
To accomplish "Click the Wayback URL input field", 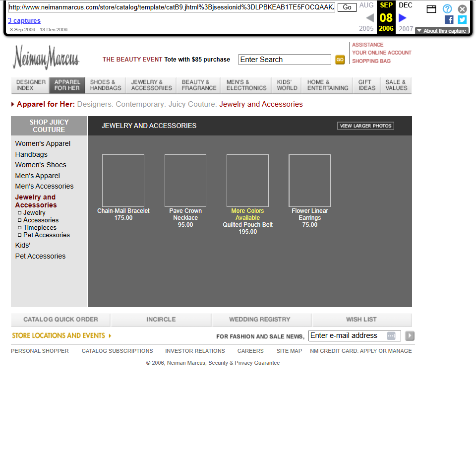I will click(172, 7).
